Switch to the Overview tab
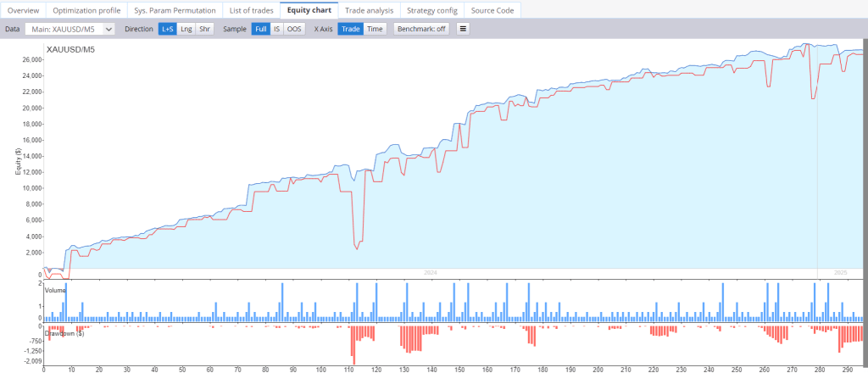The image size is (868, 373). 23,10
